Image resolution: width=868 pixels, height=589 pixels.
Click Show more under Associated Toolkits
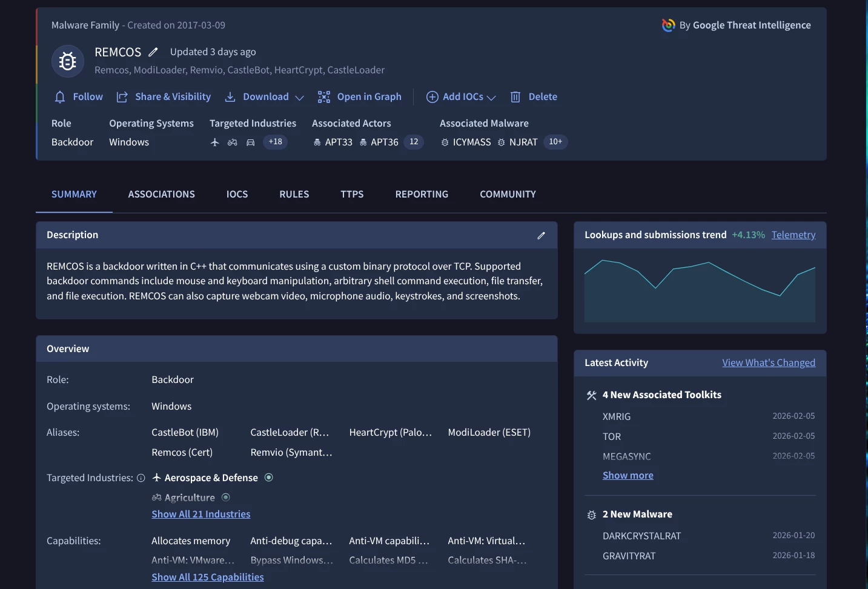click(628, 476)
